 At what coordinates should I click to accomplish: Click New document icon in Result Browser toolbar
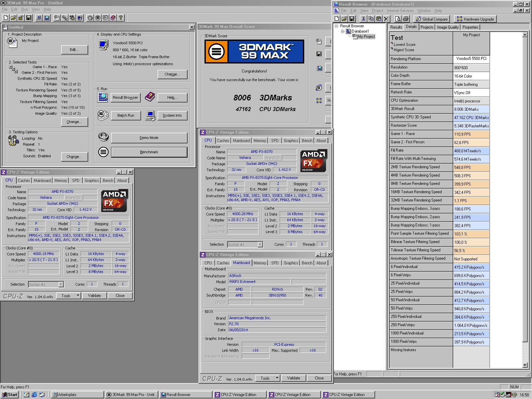[x=336, y=19]
